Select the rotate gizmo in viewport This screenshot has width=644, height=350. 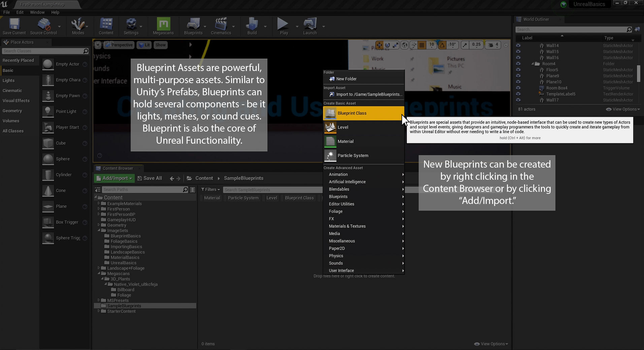pos(388,45)
